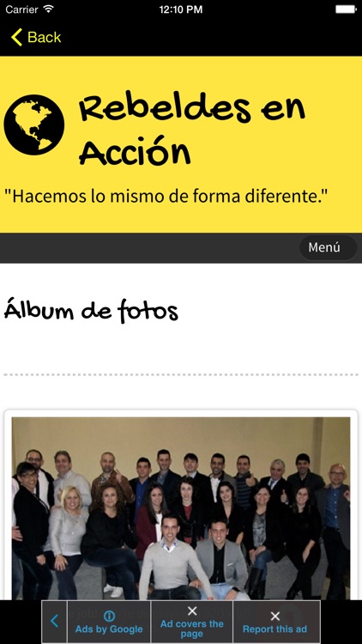Screen dimensions: 362x644
Task: Select the 'Report this ad' text label
Action: coord(275,629)
